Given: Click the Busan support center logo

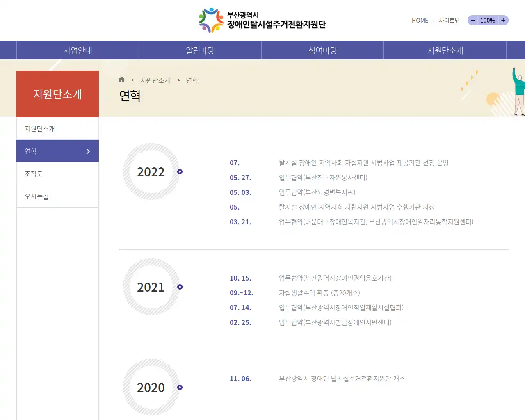Looking at the screenshot, I should click(262, 20).
